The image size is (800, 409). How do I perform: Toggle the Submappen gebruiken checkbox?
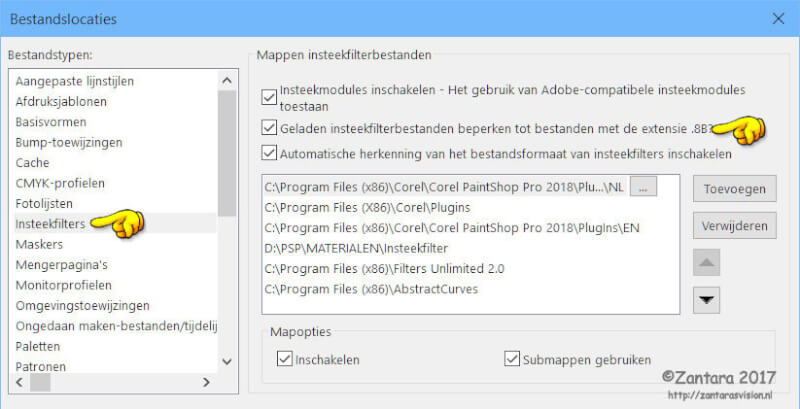point(512,359)
